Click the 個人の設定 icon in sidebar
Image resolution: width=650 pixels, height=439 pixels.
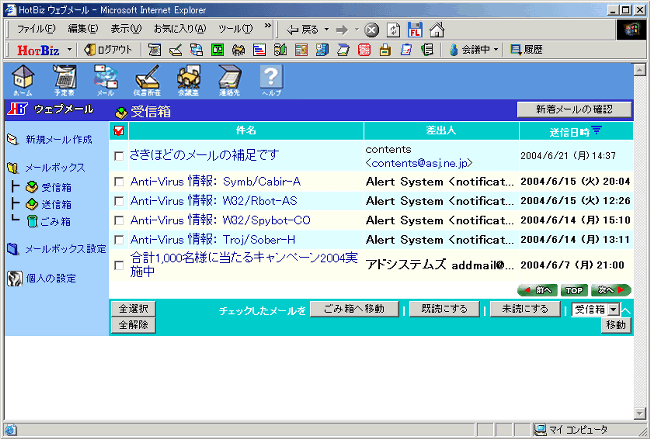pos(15,278)
